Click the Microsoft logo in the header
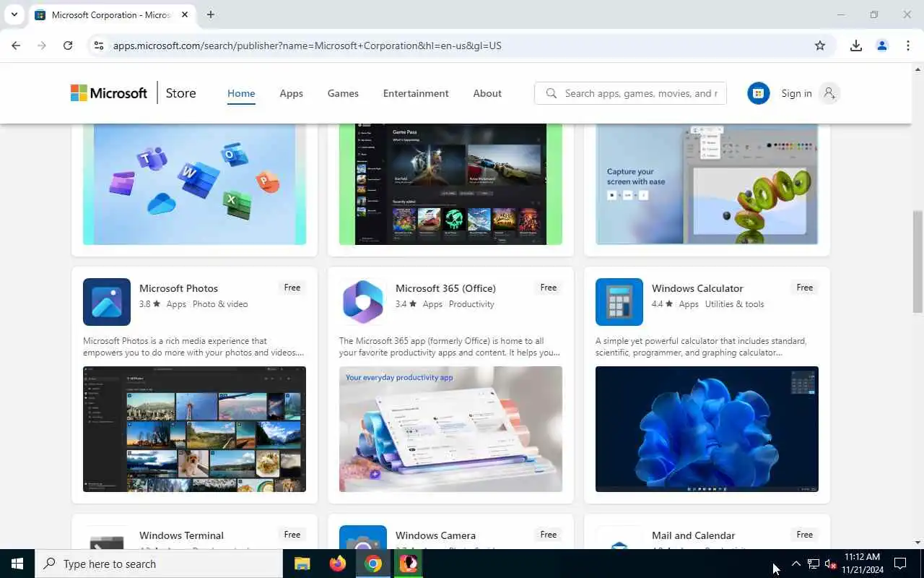Image resolution: width=924 pixels, height=578 pixels. point(109,93)
